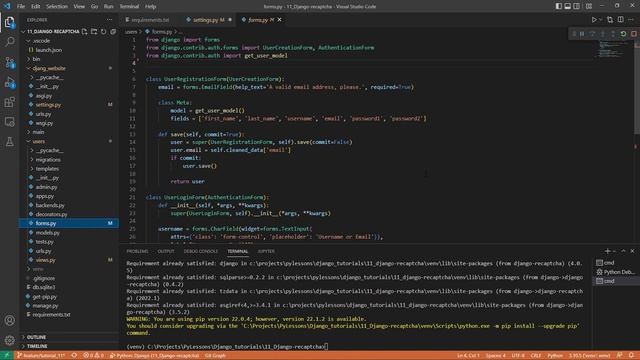Switch to the PROBLEMS panel tab
This screenshot has height=360, width=640.
pyautogui.click(x=137, y=251)
